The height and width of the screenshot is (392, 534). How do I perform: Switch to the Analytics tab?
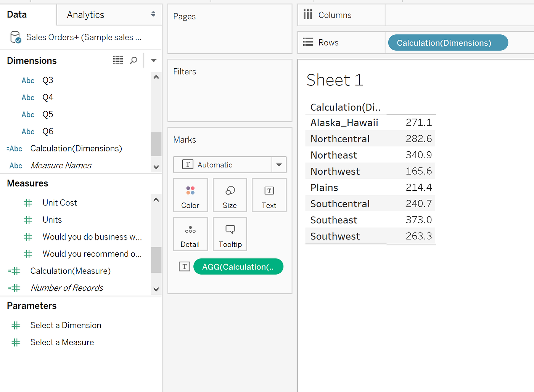coord(85,14)
